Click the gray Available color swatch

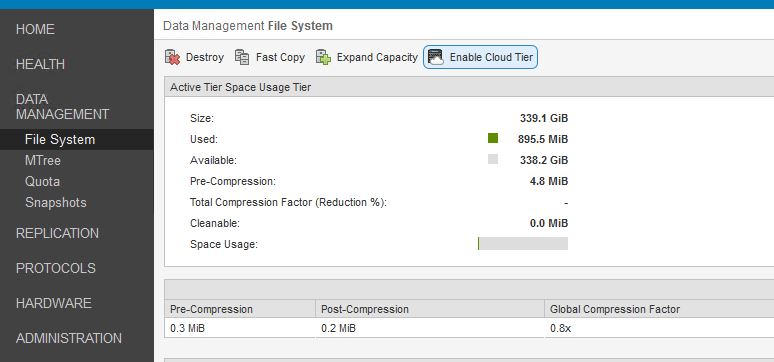point(493,160)
